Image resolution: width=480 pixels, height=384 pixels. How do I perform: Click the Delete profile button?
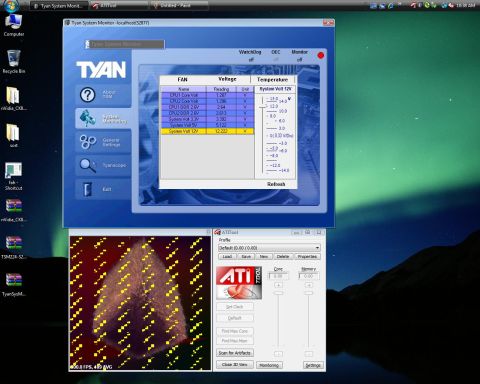[x=283, y=257]
